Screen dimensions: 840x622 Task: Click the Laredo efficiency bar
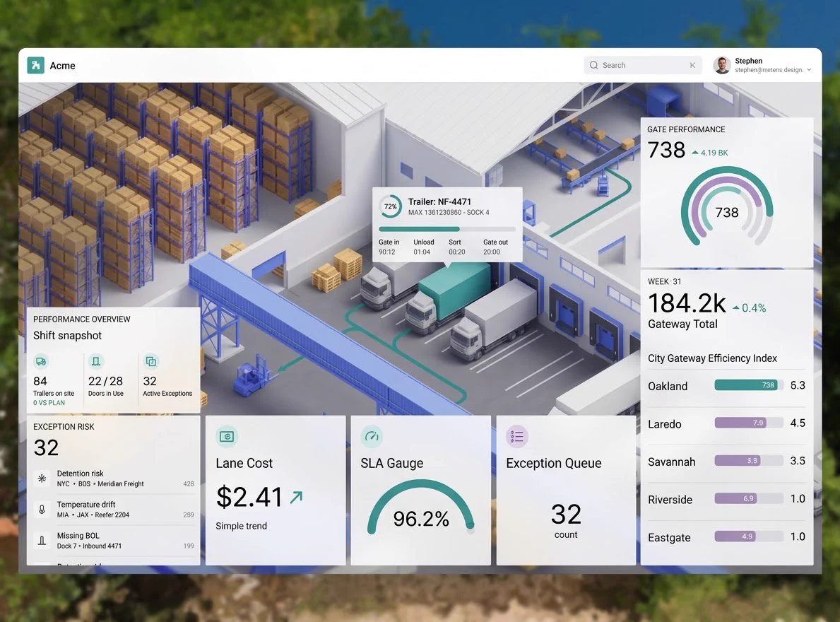coord(749,423)
